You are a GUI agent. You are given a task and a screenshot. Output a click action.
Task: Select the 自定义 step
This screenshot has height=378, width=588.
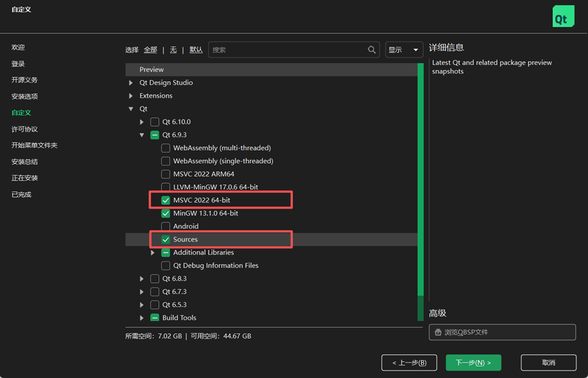[x=21, y=112]
